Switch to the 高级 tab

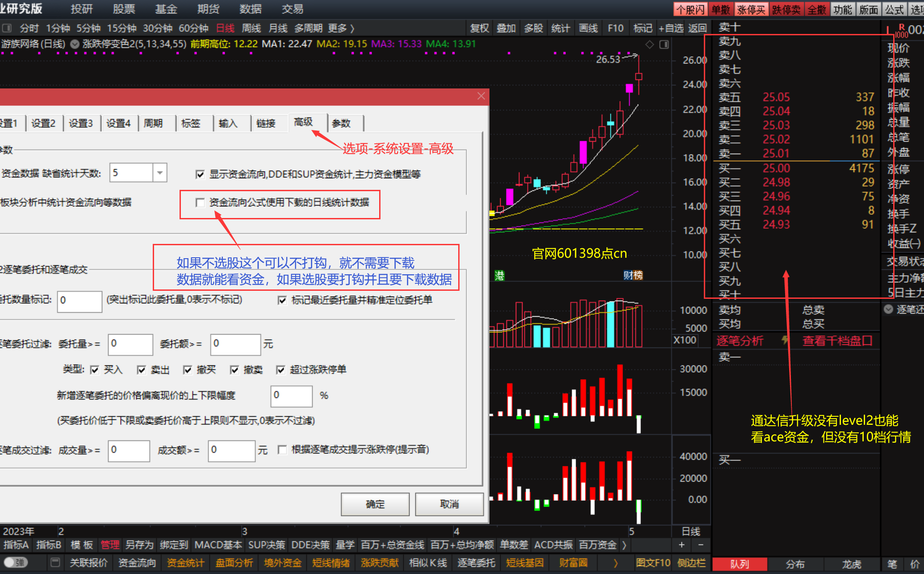pos(303,122)
